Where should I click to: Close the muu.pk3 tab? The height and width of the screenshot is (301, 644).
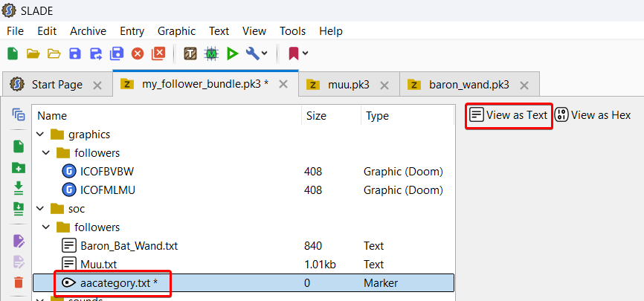pos(384,85)
